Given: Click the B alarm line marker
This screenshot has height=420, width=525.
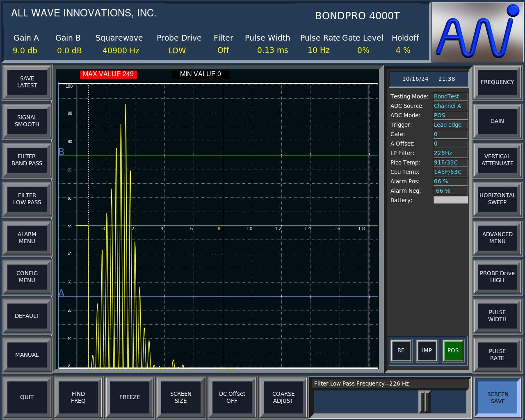Looking at the screenshot, I should pyautogui.click(x=62, y=152).
